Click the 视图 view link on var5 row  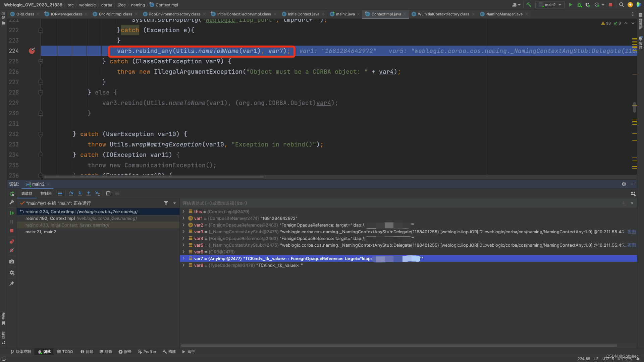click(632, 245)
